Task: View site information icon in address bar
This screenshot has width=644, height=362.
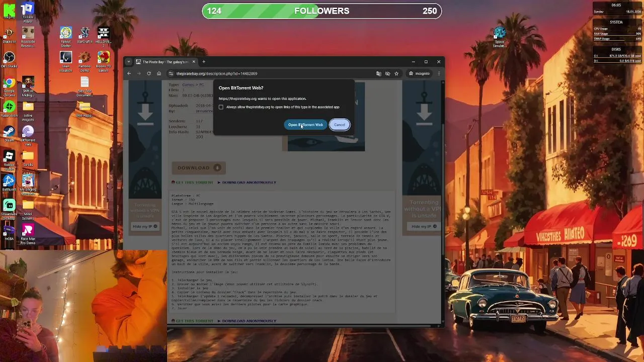Action: [x=171, y=73]
